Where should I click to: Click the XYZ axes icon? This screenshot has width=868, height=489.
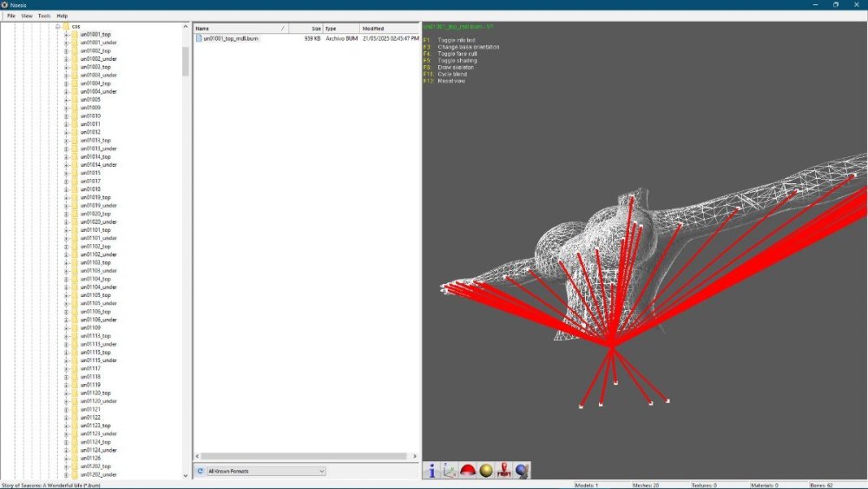[450, 470]
